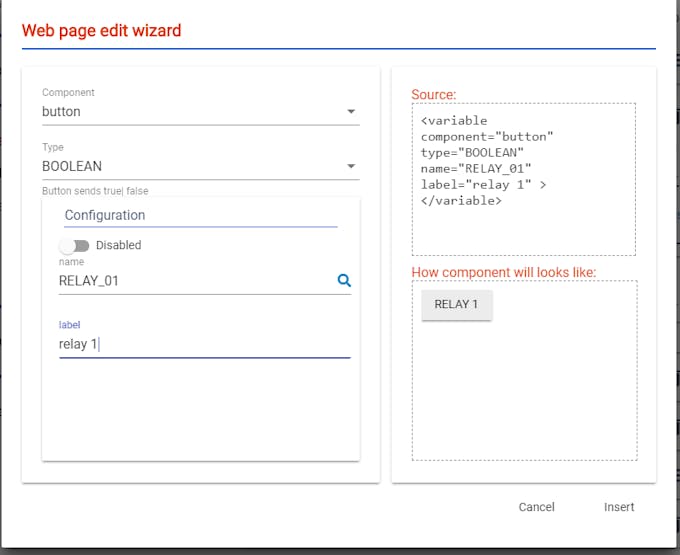Viewport: 680px width, 555px height.
Task: Expand the Component dropdown arrow
Action: 351,111
